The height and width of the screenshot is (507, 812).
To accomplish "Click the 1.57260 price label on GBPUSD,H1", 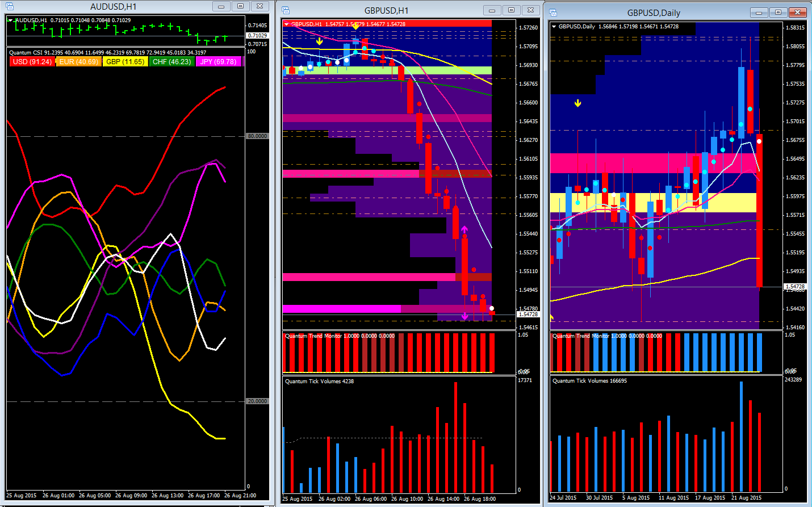I will point(529,28).
